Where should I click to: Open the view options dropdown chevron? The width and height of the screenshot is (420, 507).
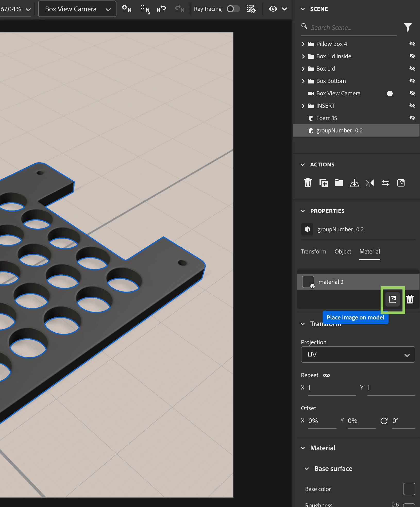[x=284, y=9]
